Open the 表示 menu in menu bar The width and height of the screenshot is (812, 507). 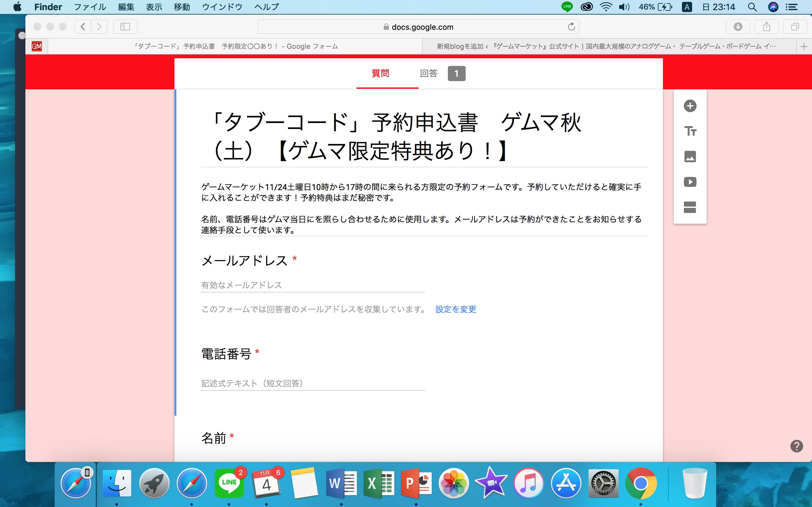tap(154, 7)
